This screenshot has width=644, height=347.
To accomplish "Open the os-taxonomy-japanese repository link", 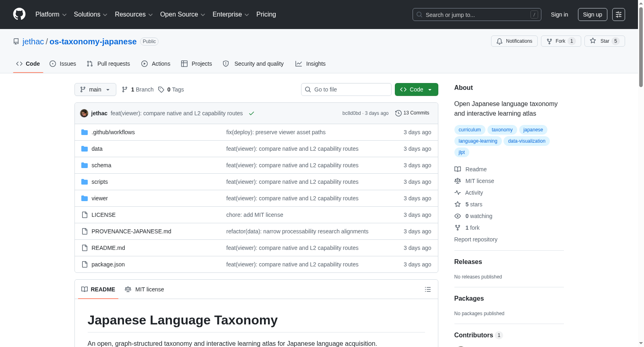I will point(93,42).
